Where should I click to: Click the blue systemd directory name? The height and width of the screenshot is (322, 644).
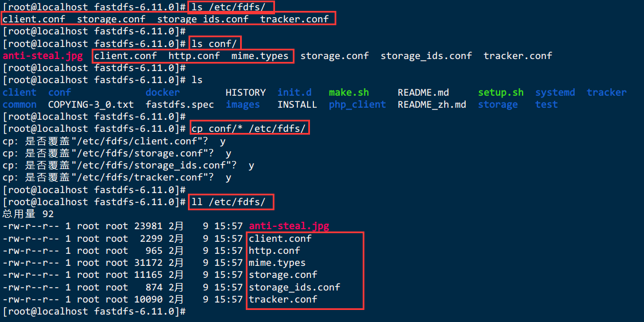click(555, 92)
